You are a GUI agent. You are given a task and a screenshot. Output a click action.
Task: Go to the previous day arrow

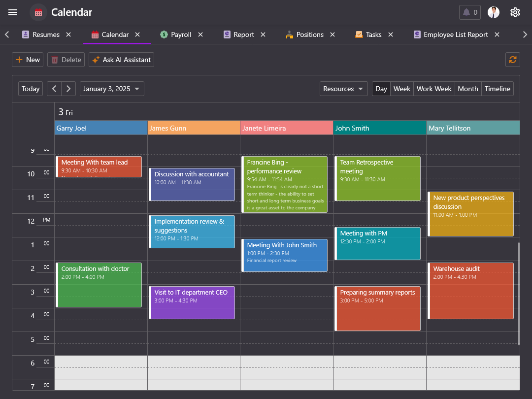click(x=54, y=89)
